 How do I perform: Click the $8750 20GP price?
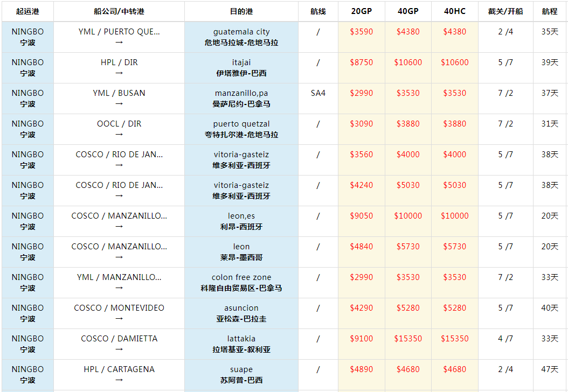tap(361, 62)
